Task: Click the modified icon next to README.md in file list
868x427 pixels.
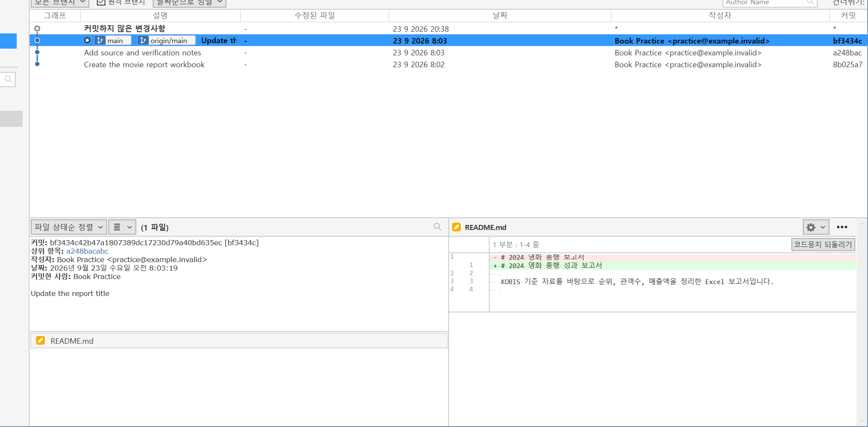Action: 41,341
